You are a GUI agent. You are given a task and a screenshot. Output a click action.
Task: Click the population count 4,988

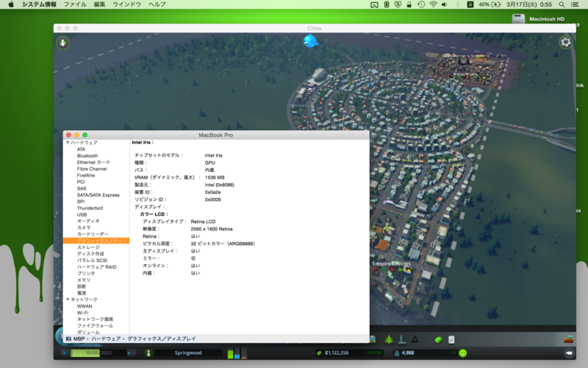(x=408, y=353)
